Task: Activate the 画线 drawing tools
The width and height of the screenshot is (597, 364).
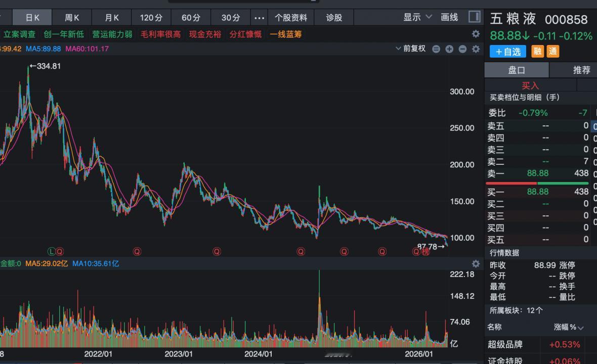Action: tap(449, 17)
